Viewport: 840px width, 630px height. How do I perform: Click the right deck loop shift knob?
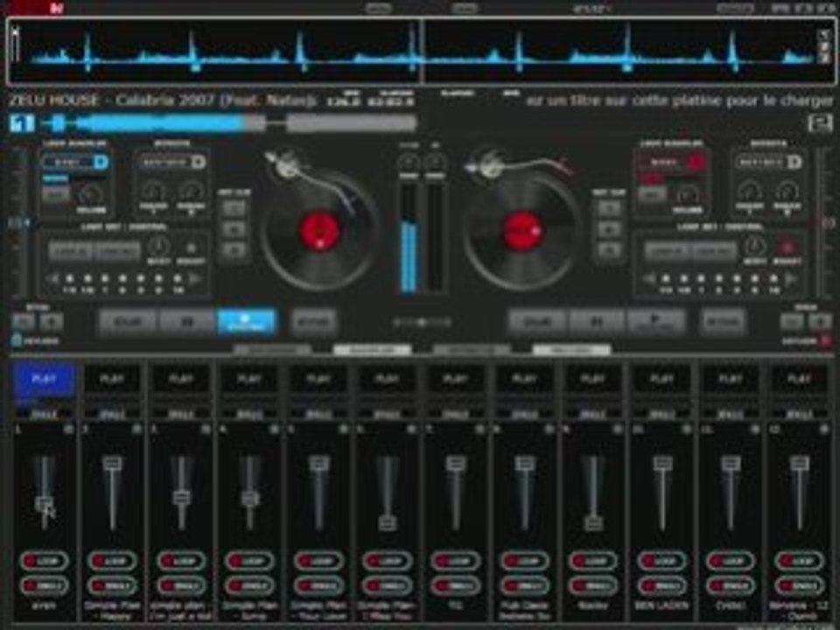tap(754, 247)
